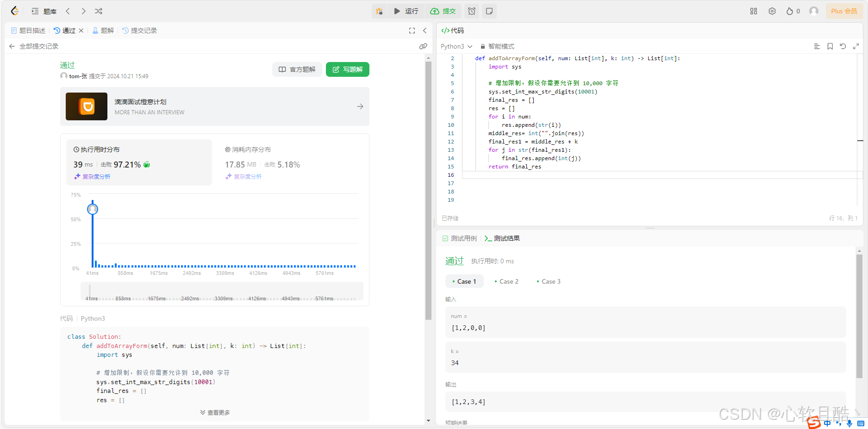Open the Python3 language dropdown

point(456,46)
